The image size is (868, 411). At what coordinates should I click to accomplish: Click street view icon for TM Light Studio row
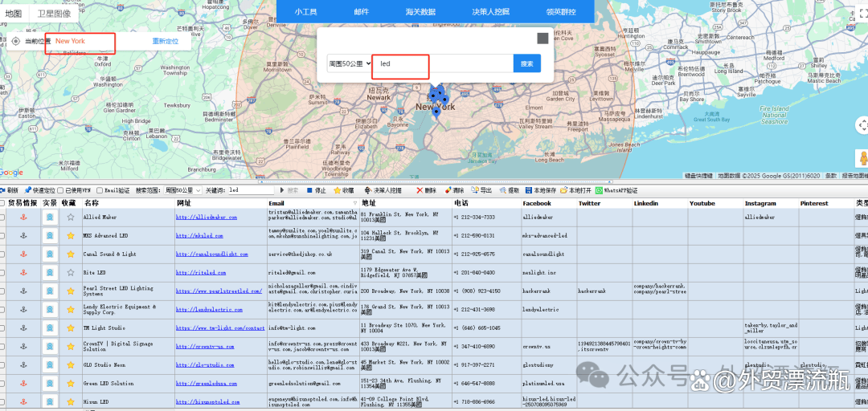pyautogui.click(x=50, y=328)
